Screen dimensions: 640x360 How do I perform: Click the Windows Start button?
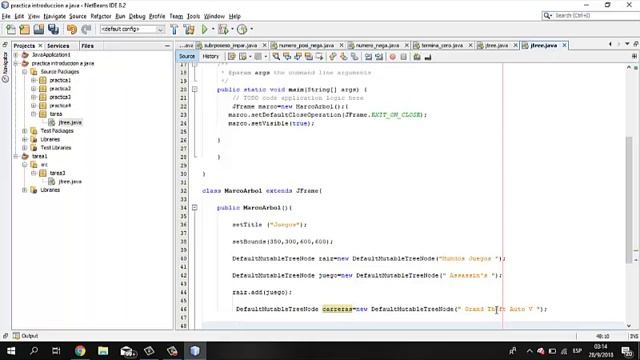tap(11, 351)
